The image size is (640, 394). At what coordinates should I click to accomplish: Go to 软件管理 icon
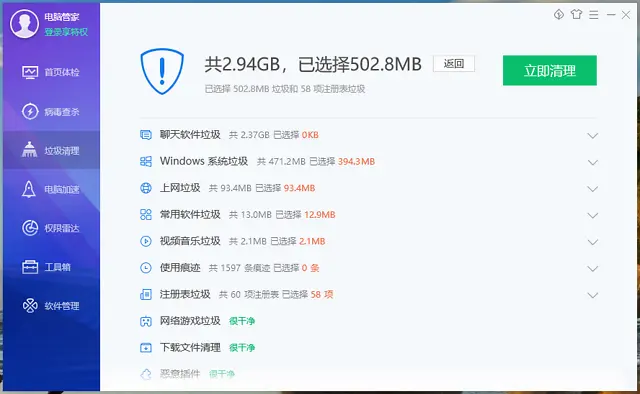(x=30, y=305)
